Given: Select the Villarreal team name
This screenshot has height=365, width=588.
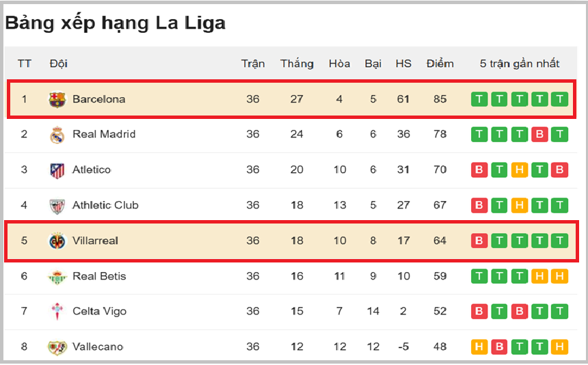Looking at the screenshot, I should click(x=95, y=241).
